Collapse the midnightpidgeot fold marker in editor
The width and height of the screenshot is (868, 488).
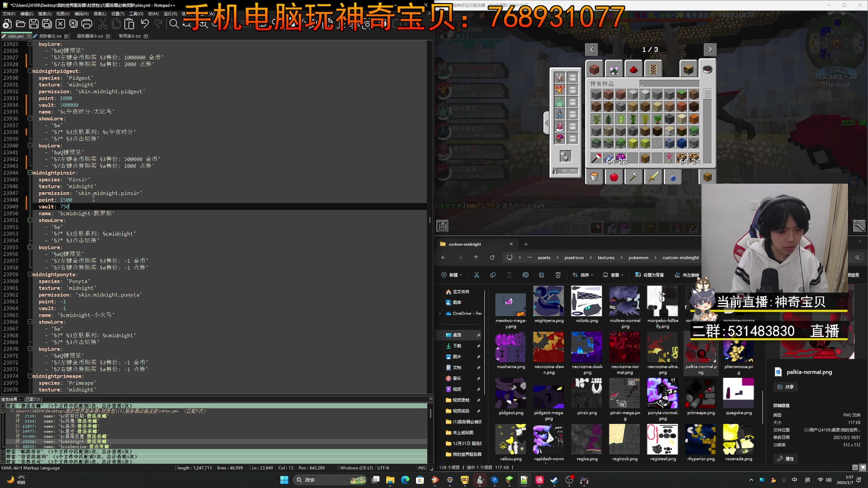[30, 71]
